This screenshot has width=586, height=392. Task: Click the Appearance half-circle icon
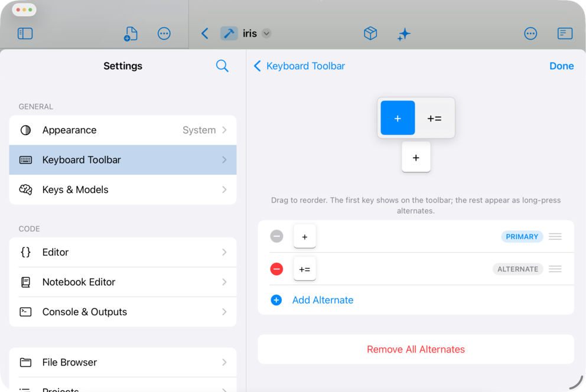[25, 130]
